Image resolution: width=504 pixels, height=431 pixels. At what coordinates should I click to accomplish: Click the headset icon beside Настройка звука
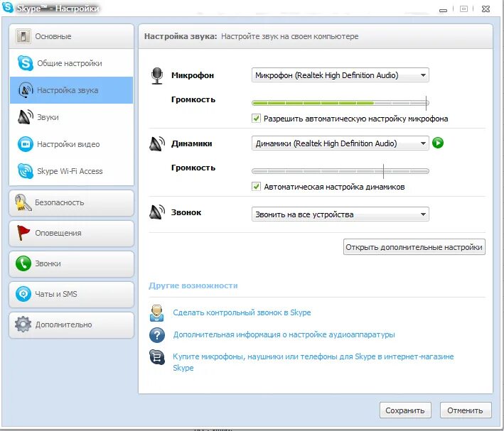click(x=26, y=90)
